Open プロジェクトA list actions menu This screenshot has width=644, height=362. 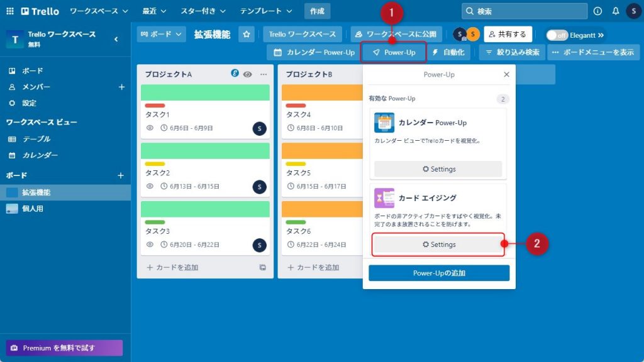coord(264,74)
